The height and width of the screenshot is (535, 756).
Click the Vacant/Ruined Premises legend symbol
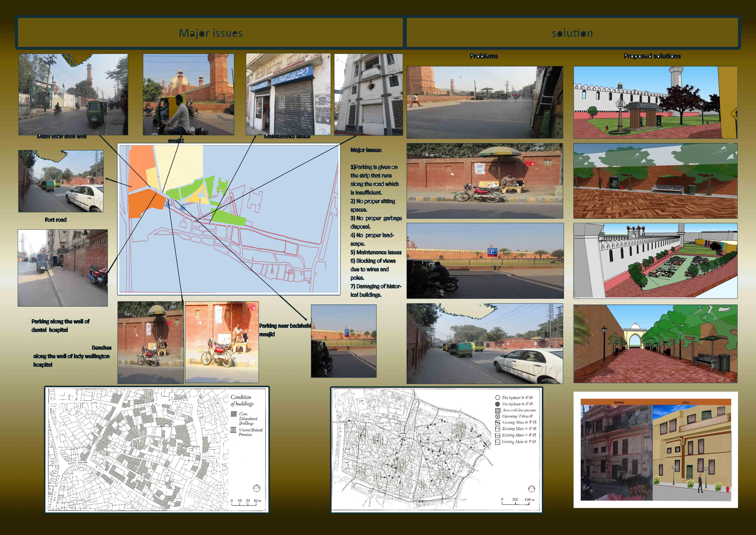234,430
